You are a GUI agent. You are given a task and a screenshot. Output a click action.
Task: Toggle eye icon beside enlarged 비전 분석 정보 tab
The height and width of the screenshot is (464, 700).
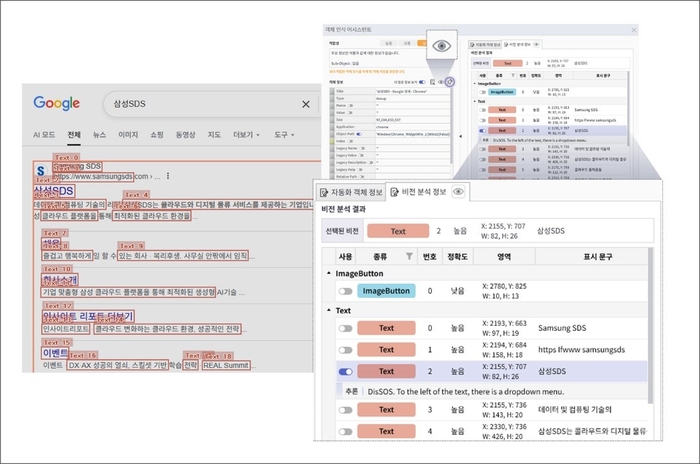point(458,192)
